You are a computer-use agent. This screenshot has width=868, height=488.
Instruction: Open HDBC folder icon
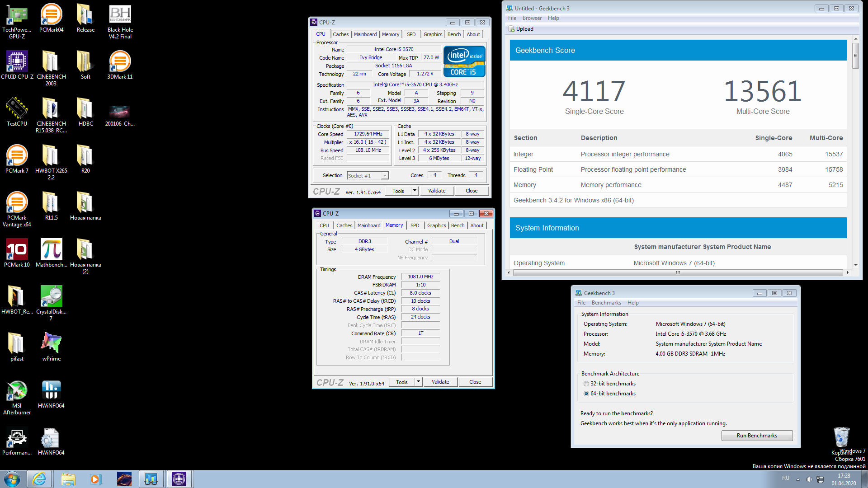pyautogui.click(x=85, y=112)
